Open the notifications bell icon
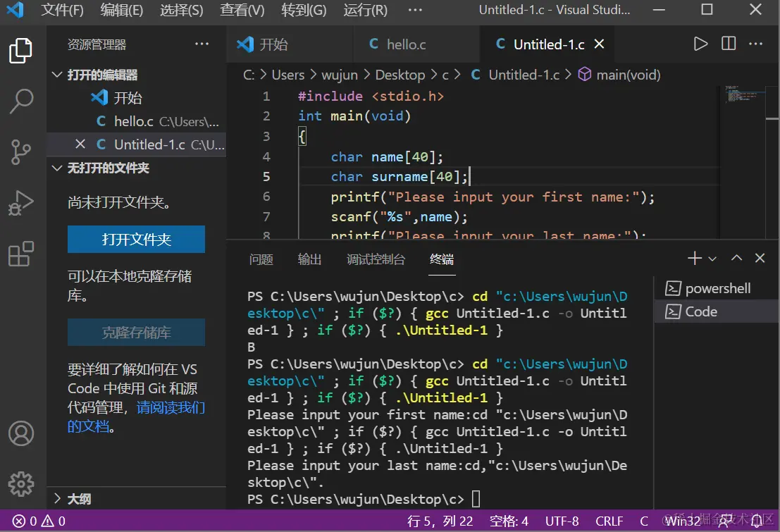Viewport: 780px width, 532px height. [757, 521]
